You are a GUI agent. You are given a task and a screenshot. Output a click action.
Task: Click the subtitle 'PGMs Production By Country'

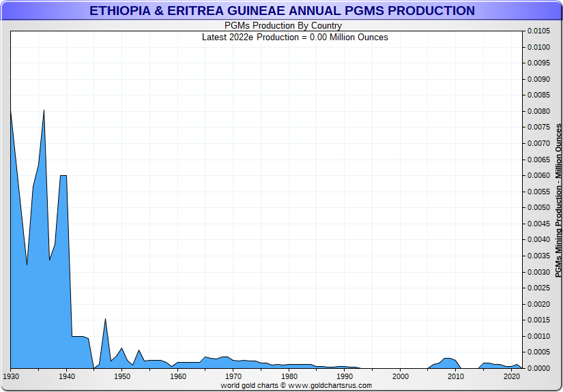point(283,25)
